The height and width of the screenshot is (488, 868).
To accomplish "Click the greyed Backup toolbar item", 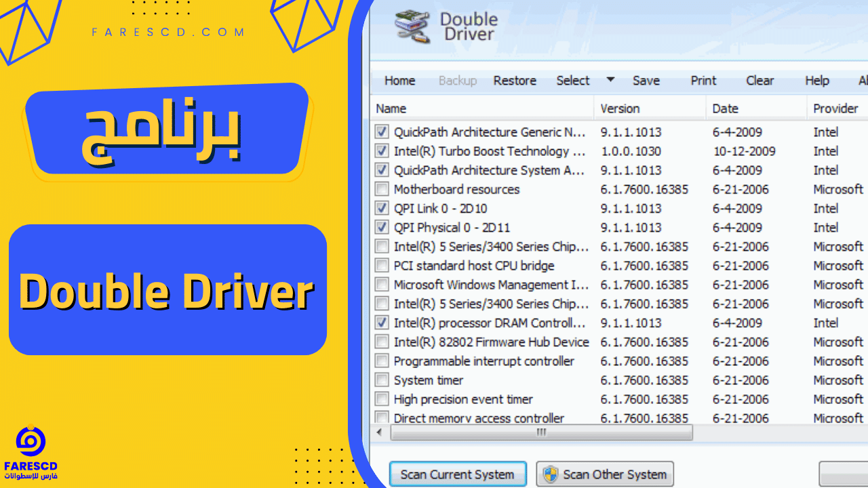I will point(458,81).
